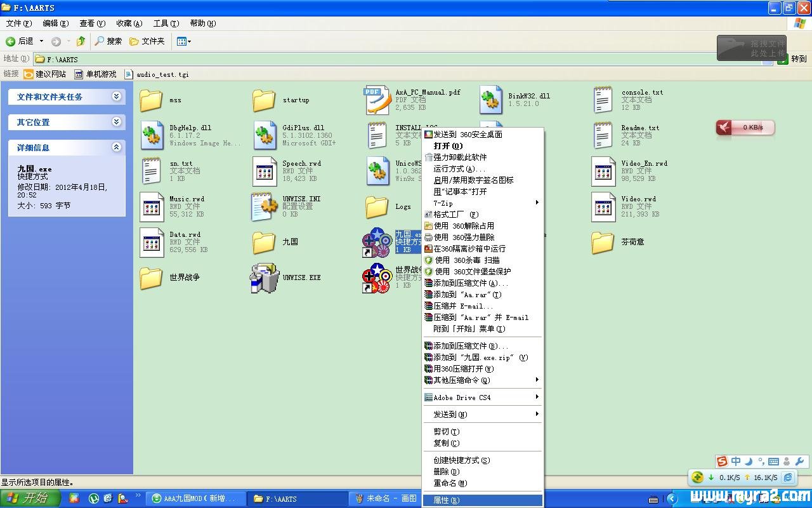The image size is (812, 508).
Task: Select the mss folder icon
Action: (x=151, y=100)
